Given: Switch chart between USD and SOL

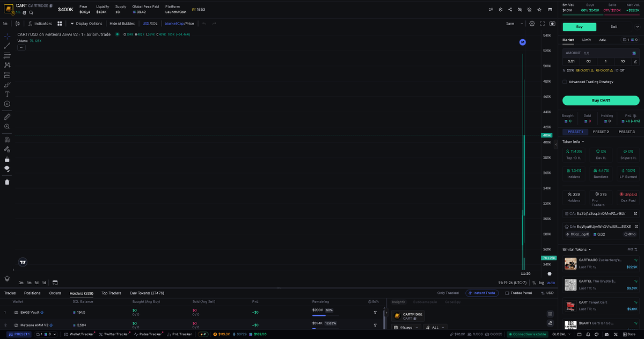Looking at the screenshot, I should click(150, 24).
